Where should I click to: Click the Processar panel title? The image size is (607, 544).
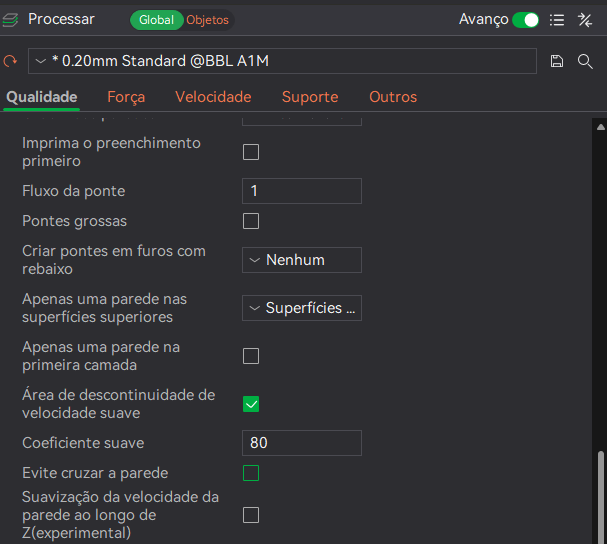click(x=61, y=19)
